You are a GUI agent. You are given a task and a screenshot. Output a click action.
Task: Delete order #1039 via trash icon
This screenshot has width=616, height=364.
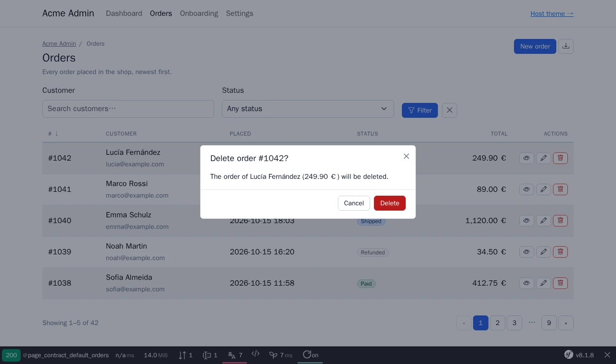(x=560, y=252)
